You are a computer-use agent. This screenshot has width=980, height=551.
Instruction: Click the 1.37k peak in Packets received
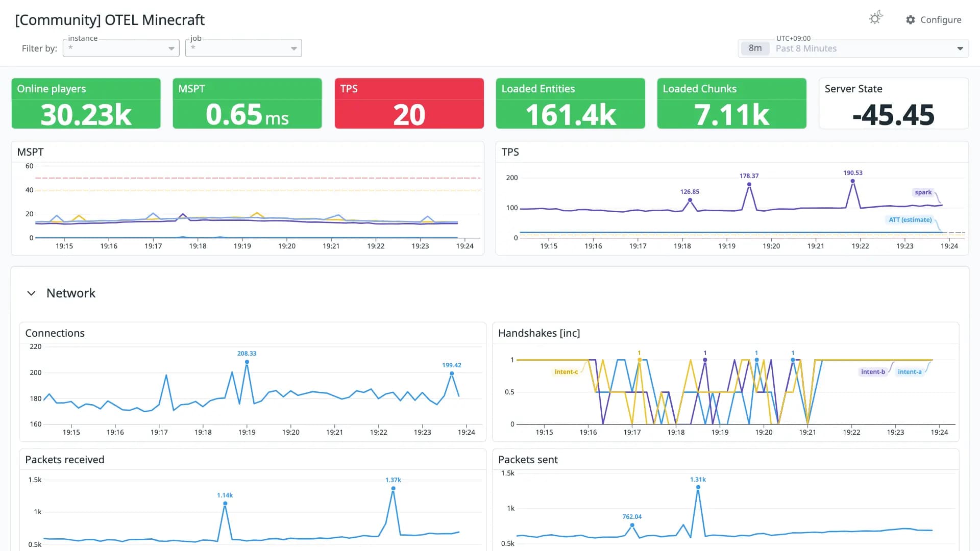click(393, 488)
